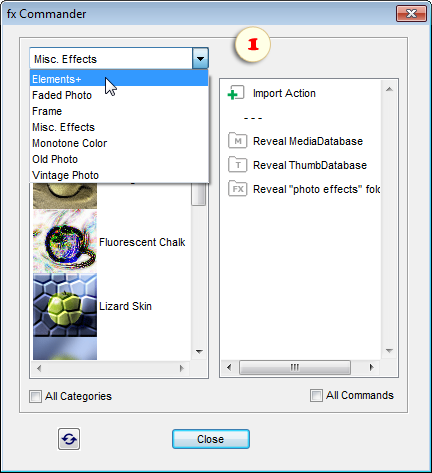Screen dimensions: 432x473
Task: Enable the All Categories checkbox
Action: coord(35,397)
